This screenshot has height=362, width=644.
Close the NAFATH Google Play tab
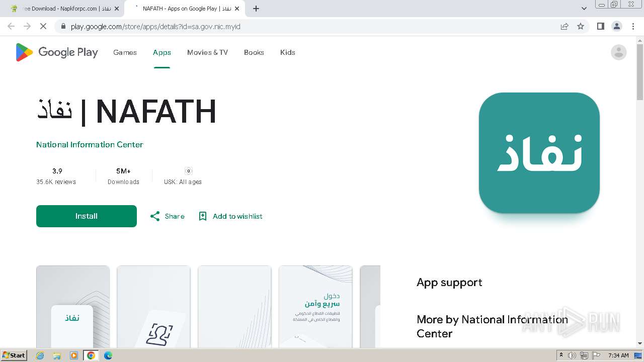pyautogui.click(x=237, y=9)
